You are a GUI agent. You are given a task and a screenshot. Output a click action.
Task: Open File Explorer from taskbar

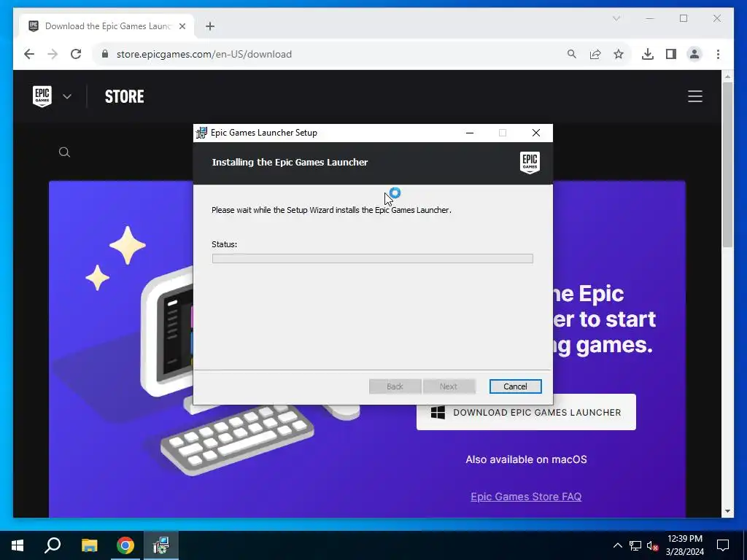click(x=89, y=545)
